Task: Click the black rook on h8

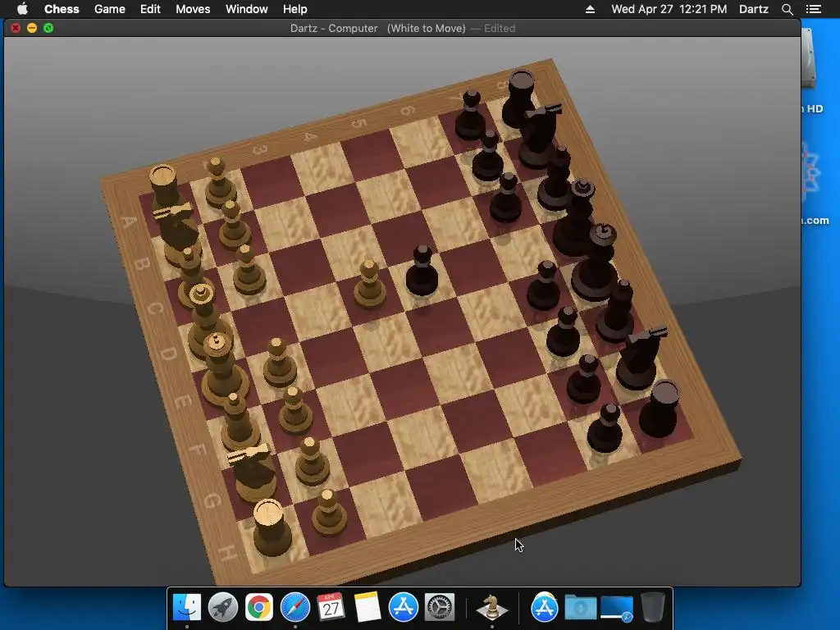Action: coord(660,409)
